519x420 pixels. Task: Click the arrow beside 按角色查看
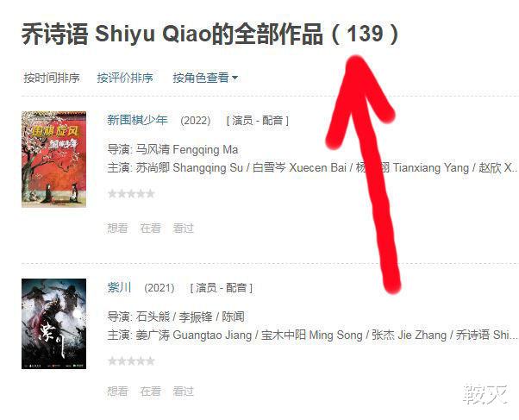coord(235,78)
